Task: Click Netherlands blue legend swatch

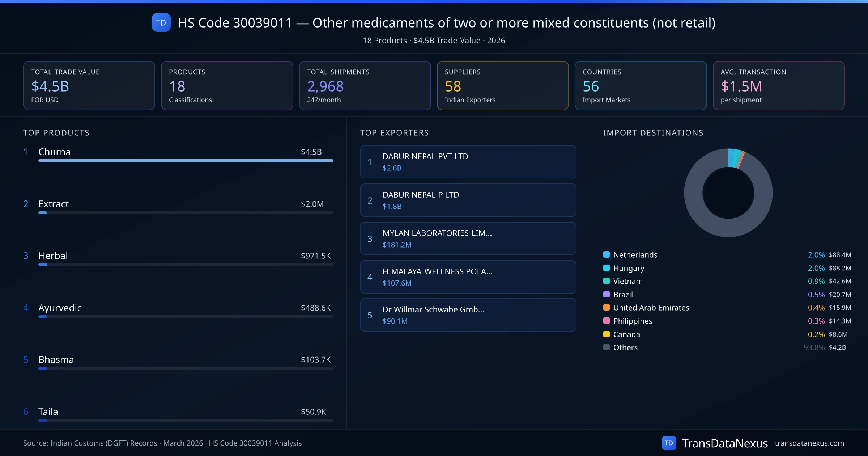Action: (x=607, y=254)
